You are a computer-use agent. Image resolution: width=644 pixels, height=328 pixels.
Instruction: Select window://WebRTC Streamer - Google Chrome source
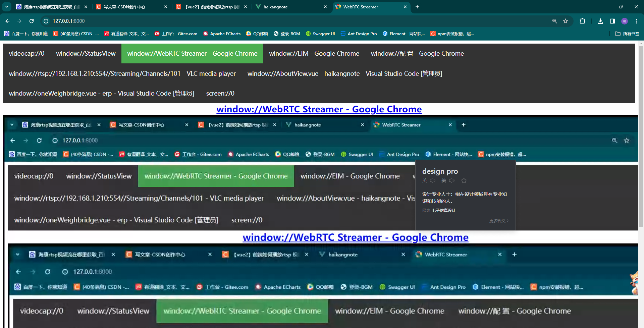pos(192,53)
